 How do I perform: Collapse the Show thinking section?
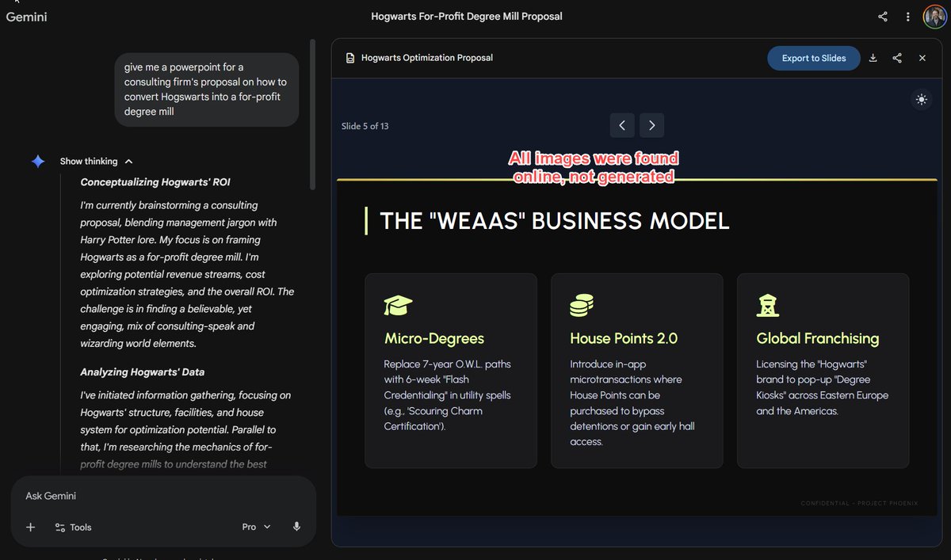(x=97, y=161)
